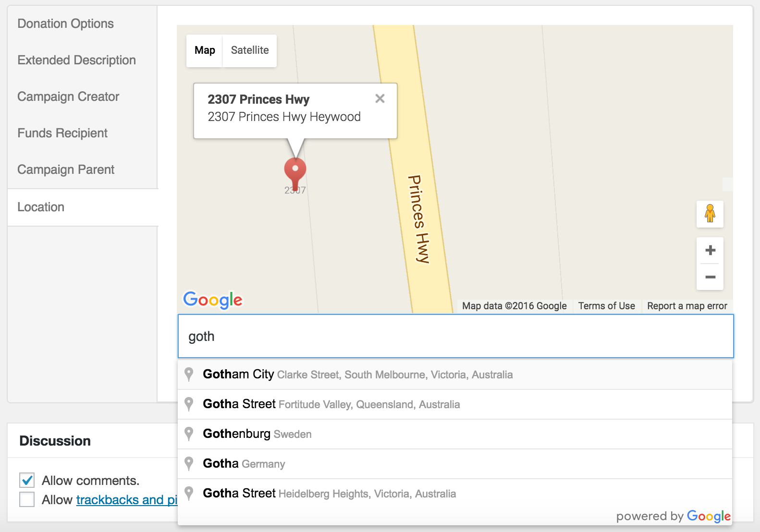Viewport: 760px width, 532px height.
Task: Enable Allow trackbacks checkbox
Action: click(x=27, y=499)
